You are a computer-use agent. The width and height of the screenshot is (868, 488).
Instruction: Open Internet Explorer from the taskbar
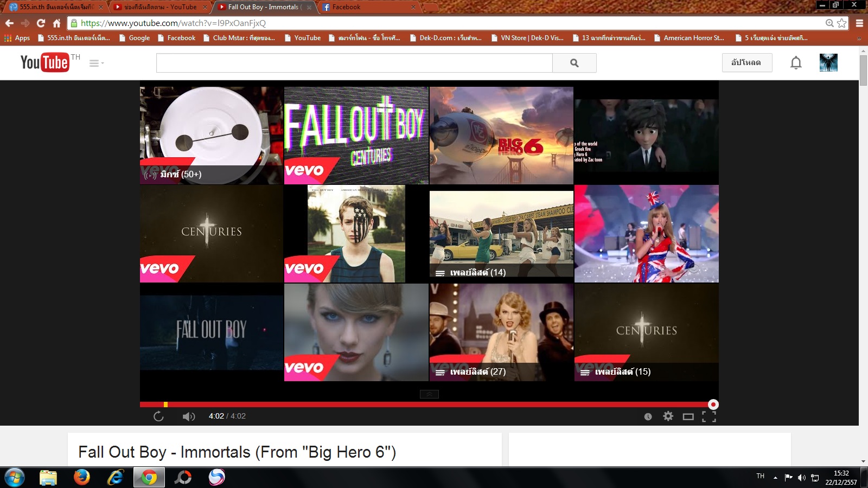click(116, 477)
